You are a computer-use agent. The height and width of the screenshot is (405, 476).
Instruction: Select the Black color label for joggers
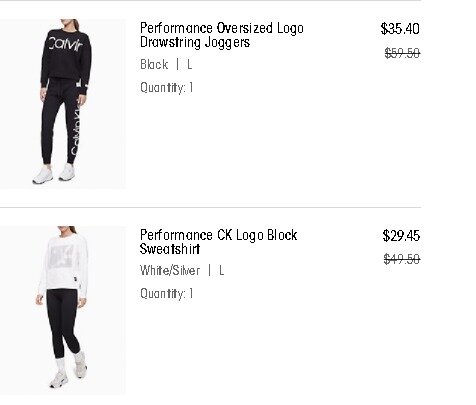154,64
